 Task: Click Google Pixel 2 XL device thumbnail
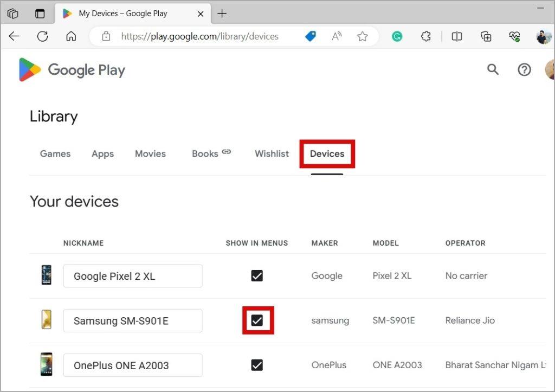[x=47, y=275]
